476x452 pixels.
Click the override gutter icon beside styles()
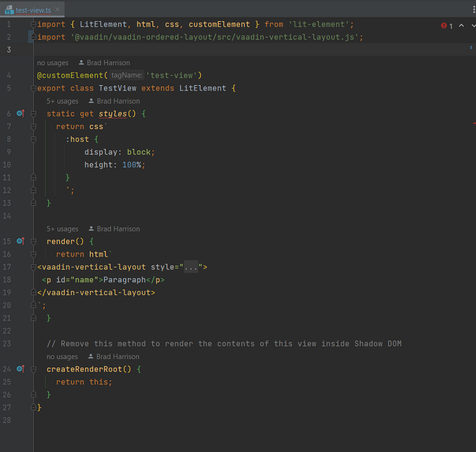coord(20,113)
